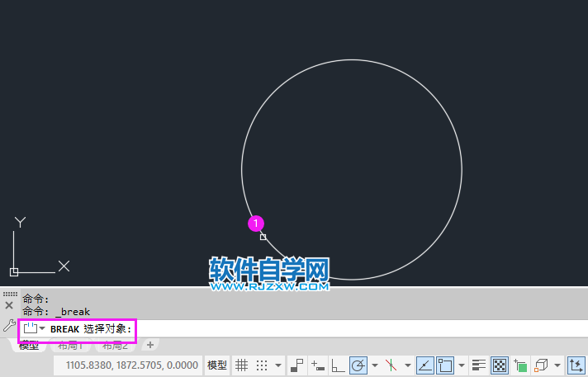
Task: Open object snap settings dropdown
Action: pyautogui.click(x=462, y=365)
